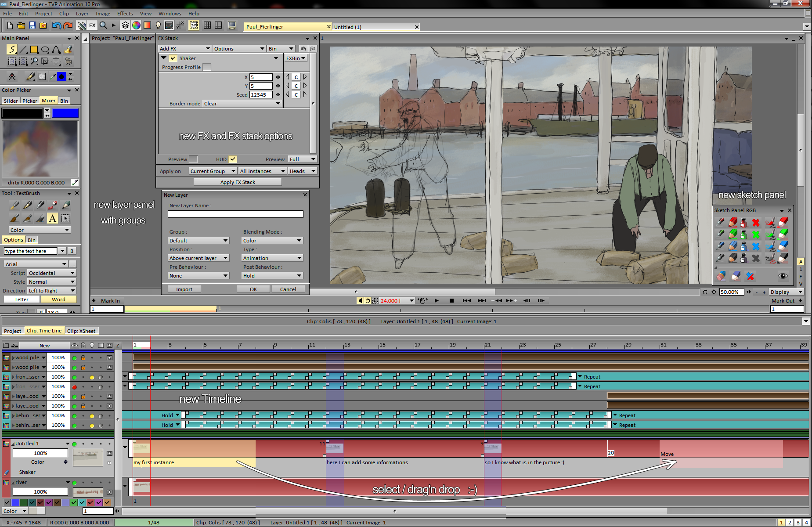
Task: Select the spline curve tool
Action: [56, 50]
